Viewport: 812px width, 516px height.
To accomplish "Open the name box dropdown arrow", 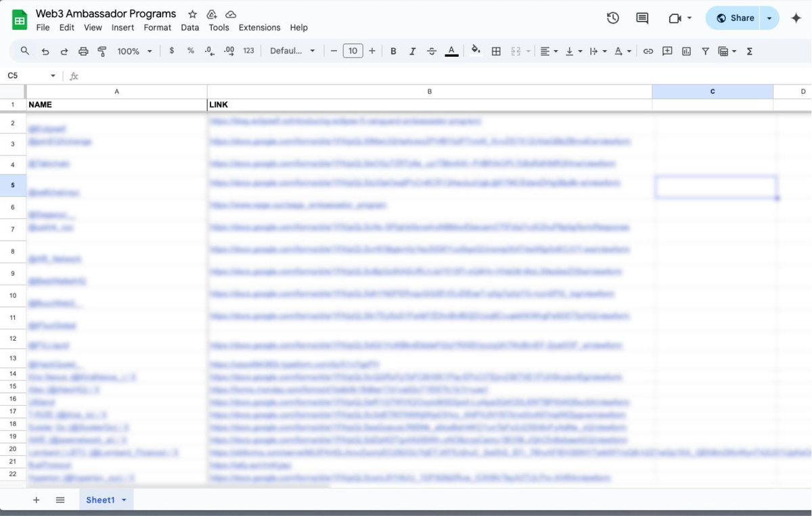I will [53, 76].
